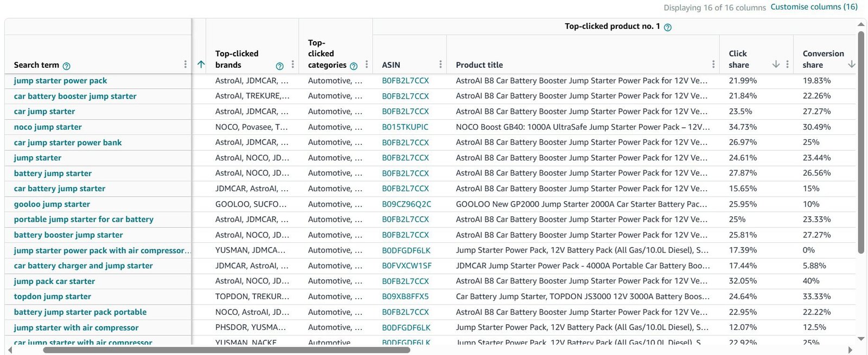
Task: Open 'car battery jump starter' search term
Action: point(60,189)
